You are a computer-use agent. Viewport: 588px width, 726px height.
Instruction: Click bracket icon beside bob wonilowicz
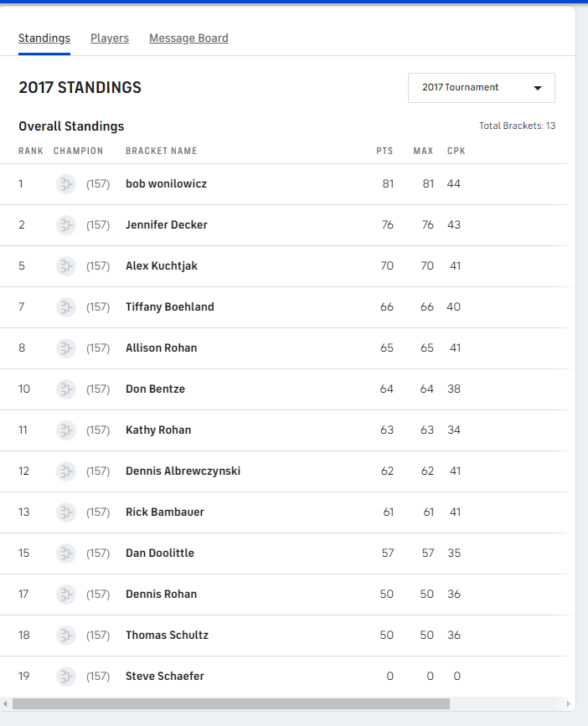[x=66, y=184]
